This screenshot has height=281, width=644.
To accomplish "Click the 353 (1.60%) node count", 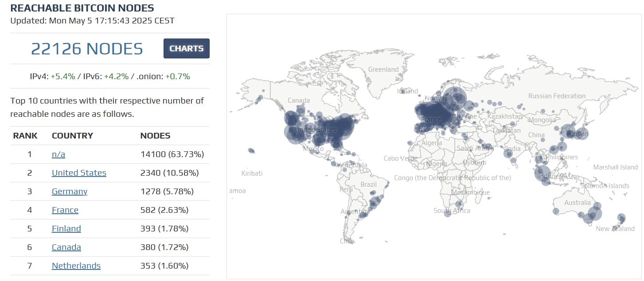I will tap(164, 266).
